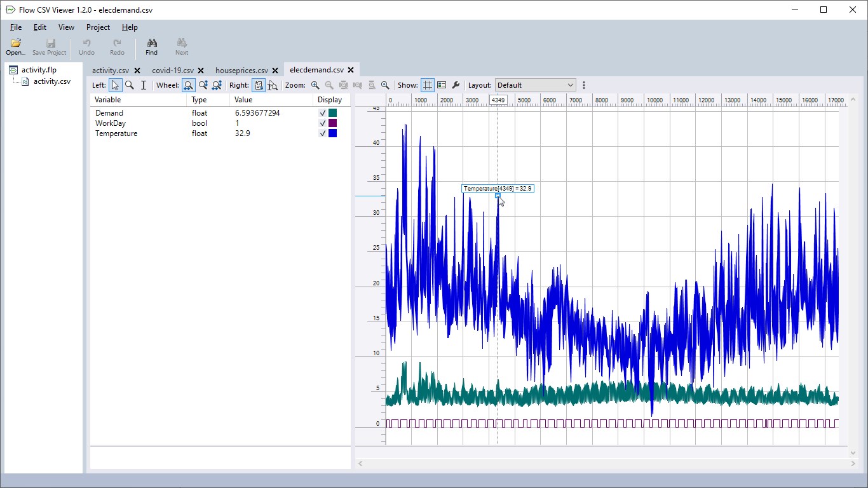Click the Next find result button

[x=182, y=47]
